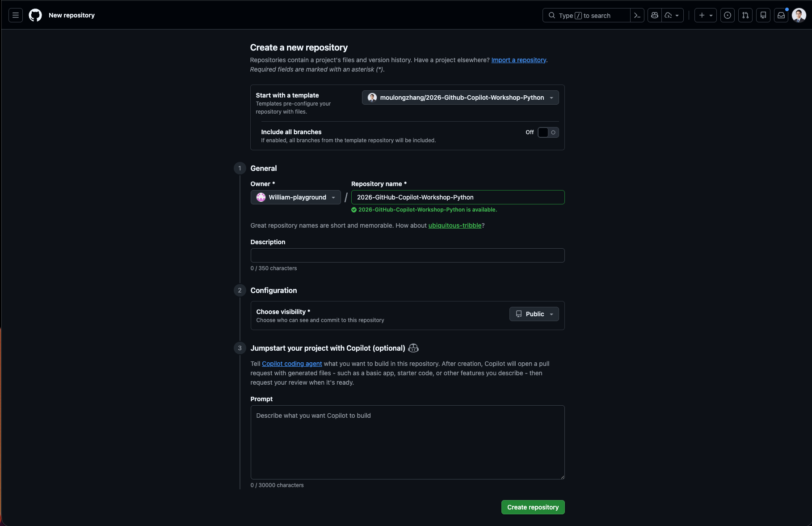The image size is (812, 526).
Task: Use suggested name ubiquitous-tribble
Action: coord(455,225)
